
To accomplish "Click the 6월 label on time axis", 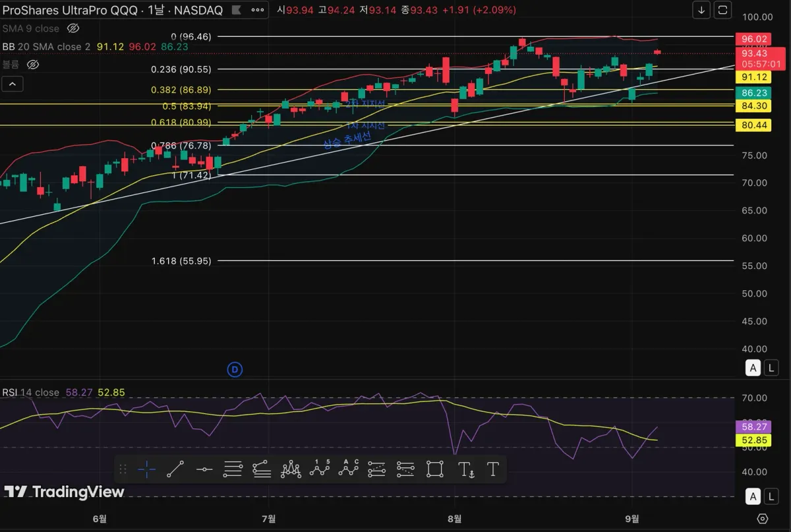I will click(100, 518).
